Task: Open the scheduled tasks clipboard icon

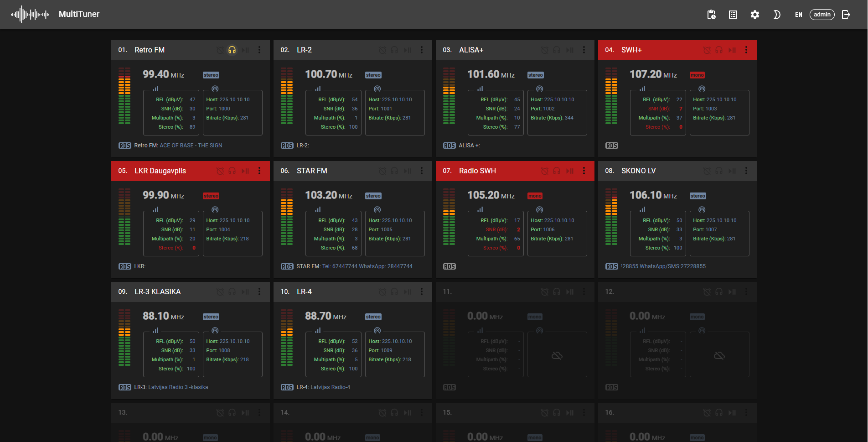Action: pos(711,15)
